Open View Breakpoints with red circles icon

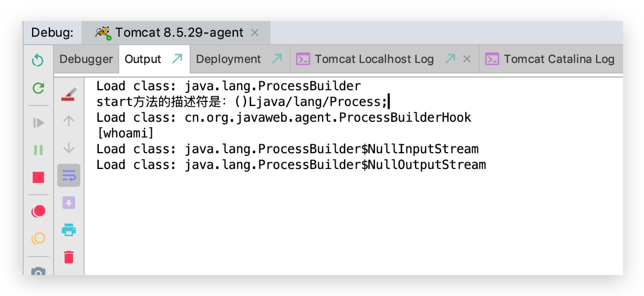tap(38, 211)
